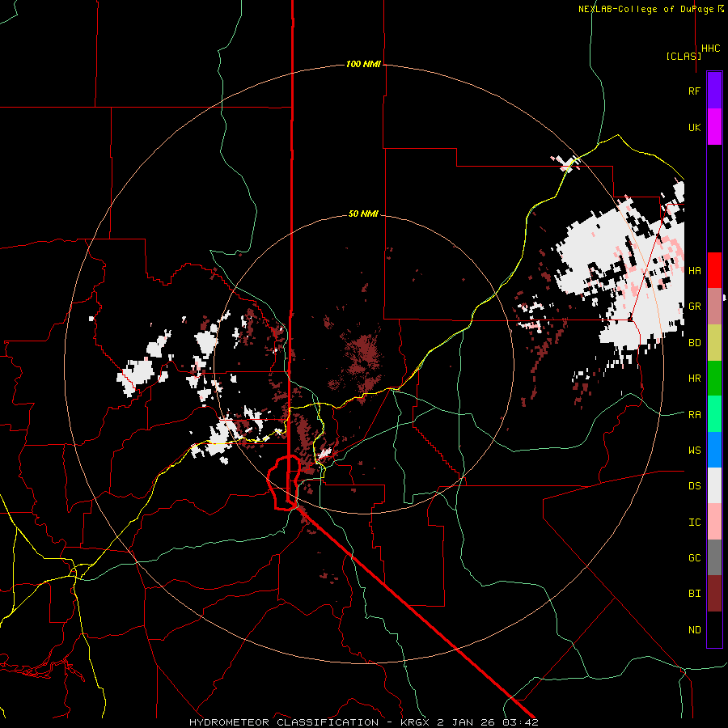Click the IC legend label
The width and height of the screenshot is (728, 728).
(x=694, y=523)
